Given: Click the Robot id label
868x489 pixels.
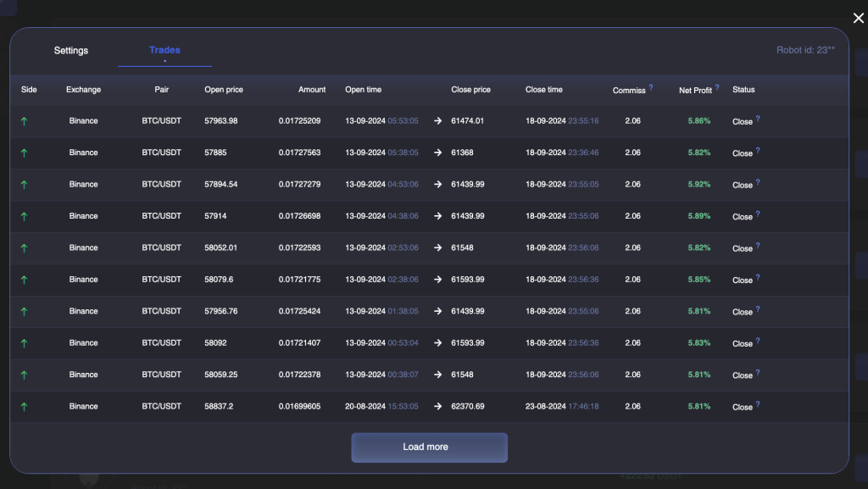Looking at the screenshot, I should pos(805,51).
